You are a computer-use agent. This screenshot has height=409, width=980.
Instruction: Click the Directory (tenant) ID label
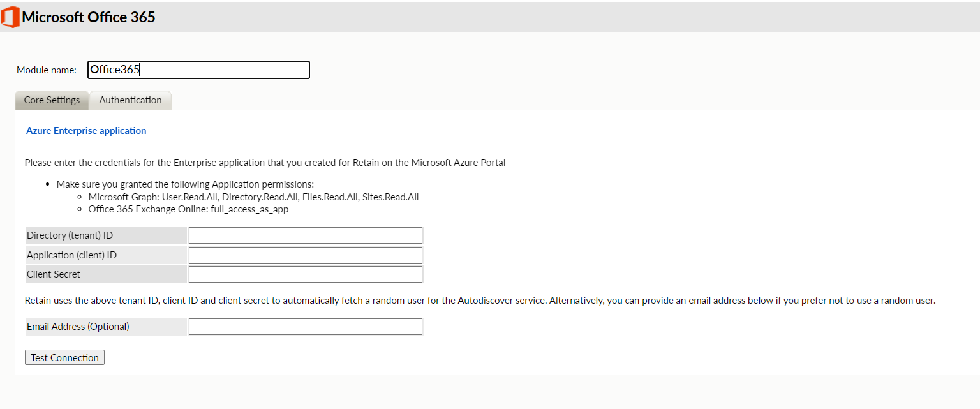coord(70,235)
